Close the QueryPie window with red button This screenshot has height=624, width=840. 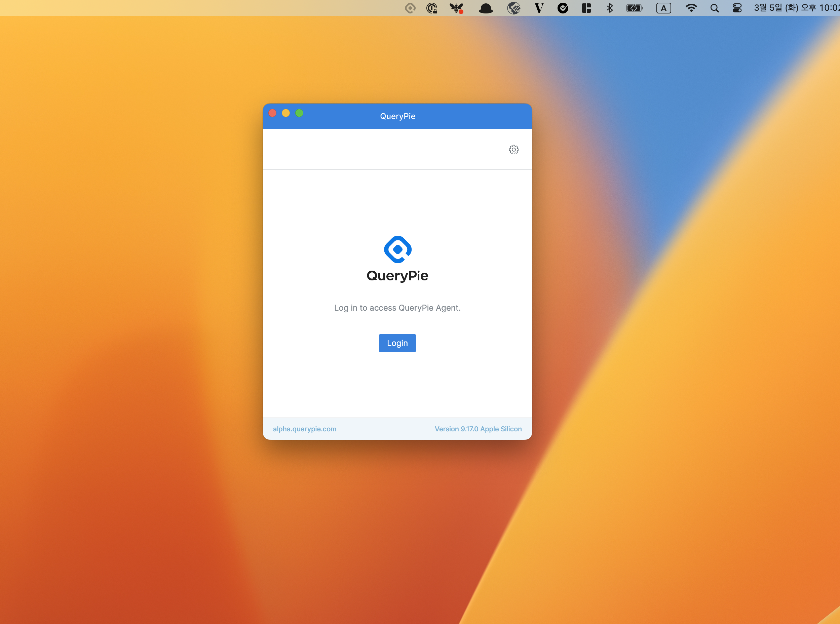(272, 113)
